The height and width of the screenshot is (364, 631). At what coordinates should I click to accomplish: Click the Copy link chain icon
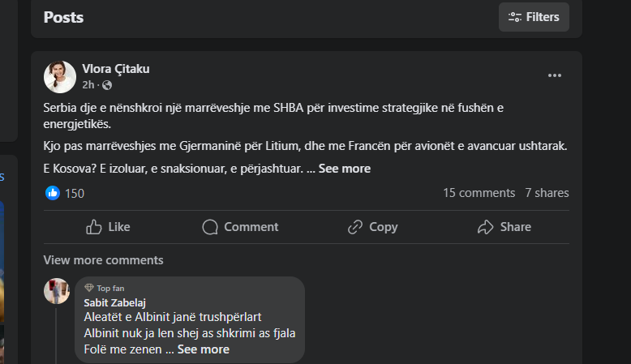[354, 227]
